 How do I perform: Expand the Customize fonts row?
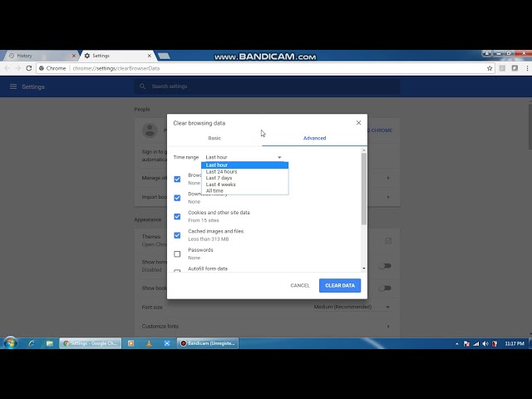point(267,326)
